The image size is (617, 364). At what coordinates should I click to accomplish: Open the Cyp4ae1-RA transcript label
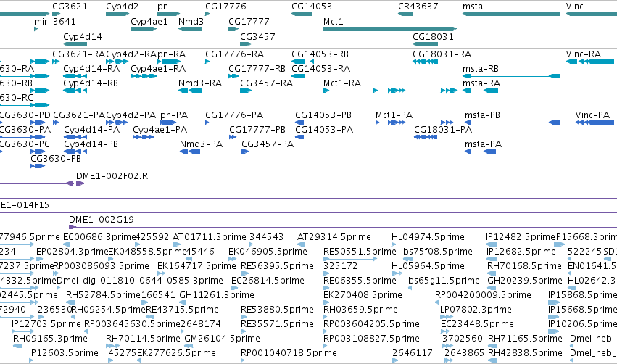[x=158, y=68]
